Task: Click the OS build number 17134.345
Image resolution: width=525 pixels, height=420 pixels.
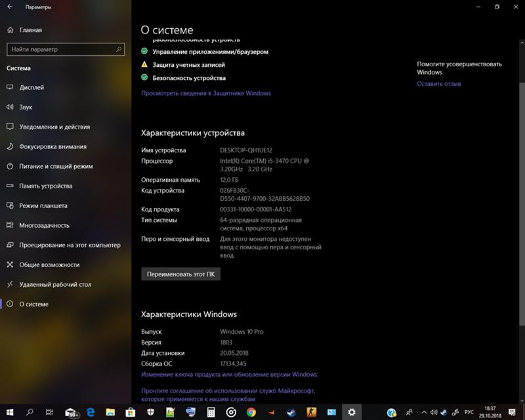Action: tap(233, 364)
